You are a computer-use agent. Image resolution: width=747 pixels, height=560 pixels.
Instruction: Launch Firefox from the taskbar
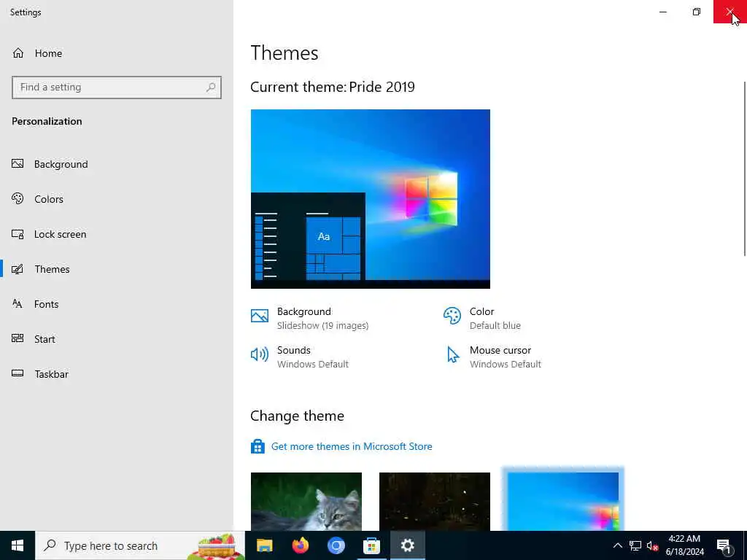pyautogui.click(x=300, y=545)
